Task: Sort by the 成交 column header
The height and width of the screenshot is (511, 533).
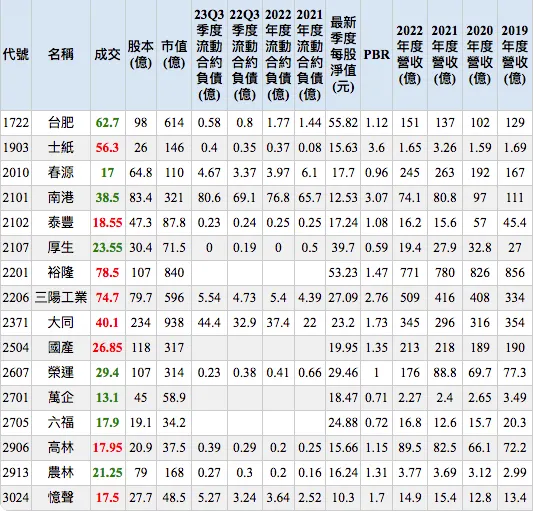Action: [107, 54]
